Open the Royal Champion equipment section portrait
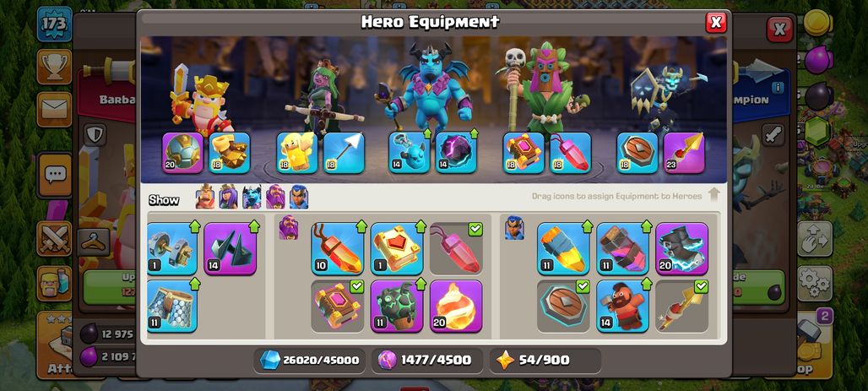Viewport: 868px width, 391px height. [514, 228]
